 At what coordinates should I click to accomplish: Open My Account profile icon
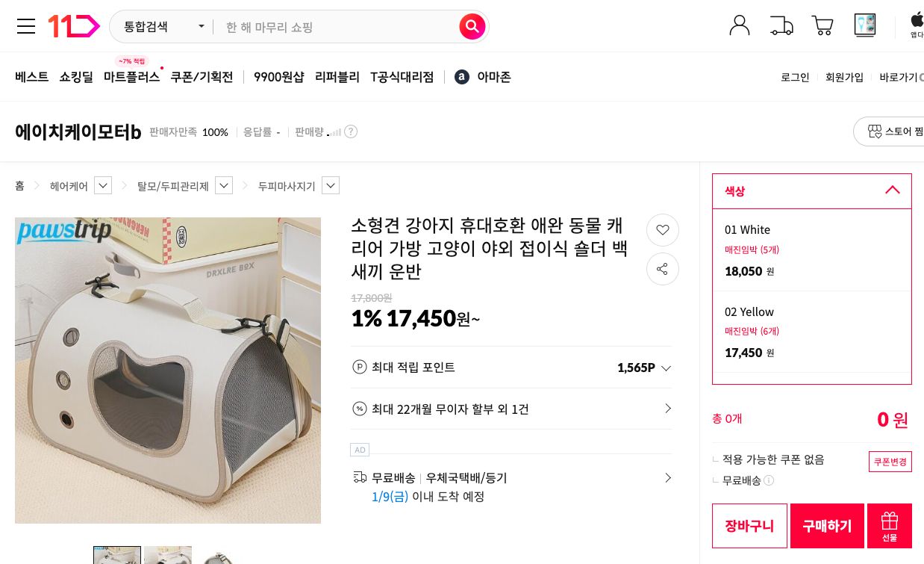tap(740, 25)
